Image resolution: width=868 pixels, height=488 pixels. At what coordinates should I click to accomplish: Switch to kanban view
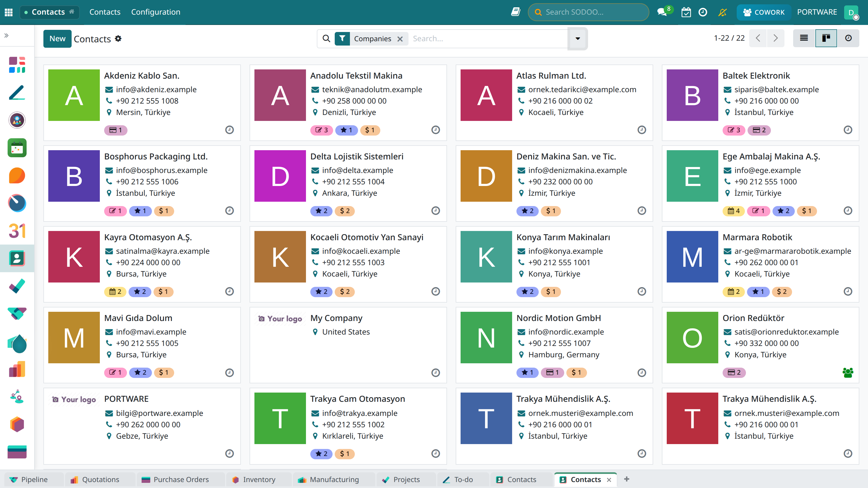pyautogui.click(x=826, y=38)
